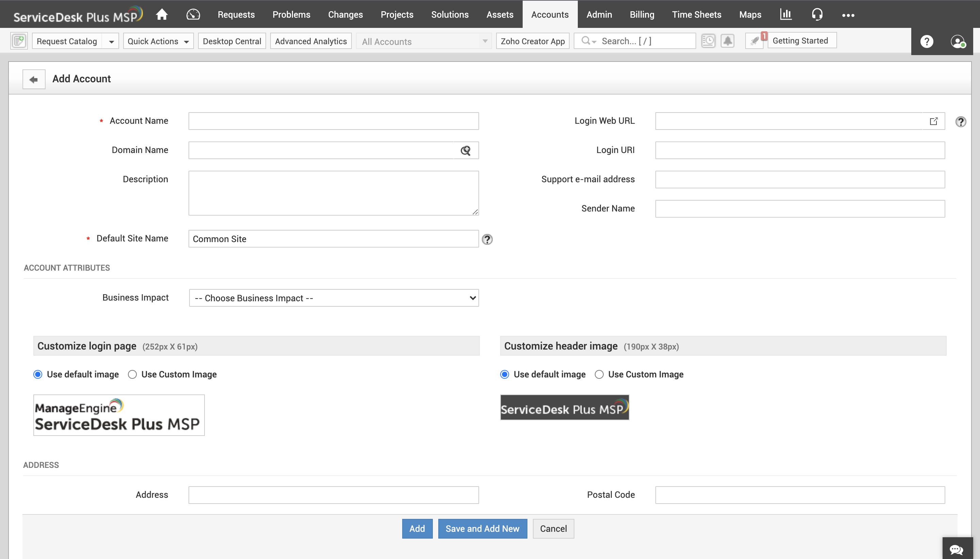Open the Assets tab
The width and height of the screenshot is (980, 559).
point(500,15)
